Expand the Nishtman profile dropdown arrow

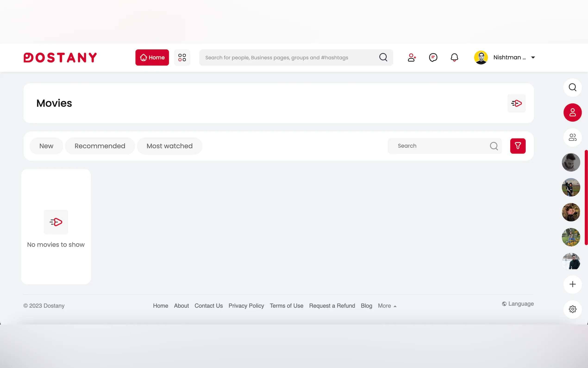click(533, 57)
